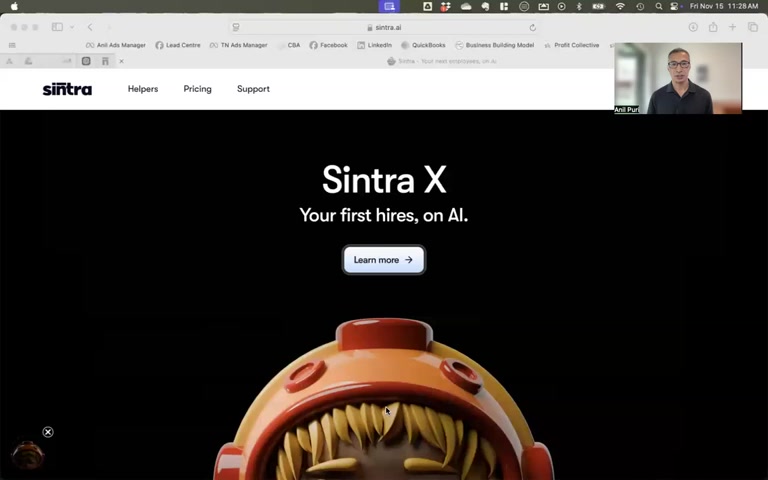
Task: Open the Share icon
Action: click(x=713, y=27)
